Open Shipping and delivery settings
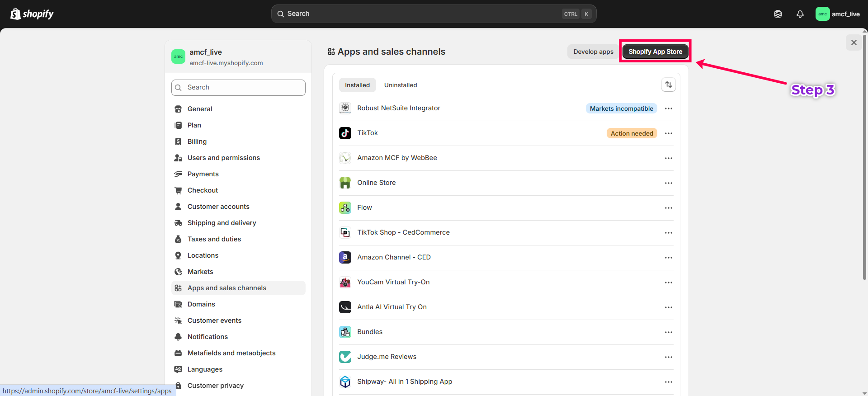This screenshot has height=396, width=868. pos(222,223)
